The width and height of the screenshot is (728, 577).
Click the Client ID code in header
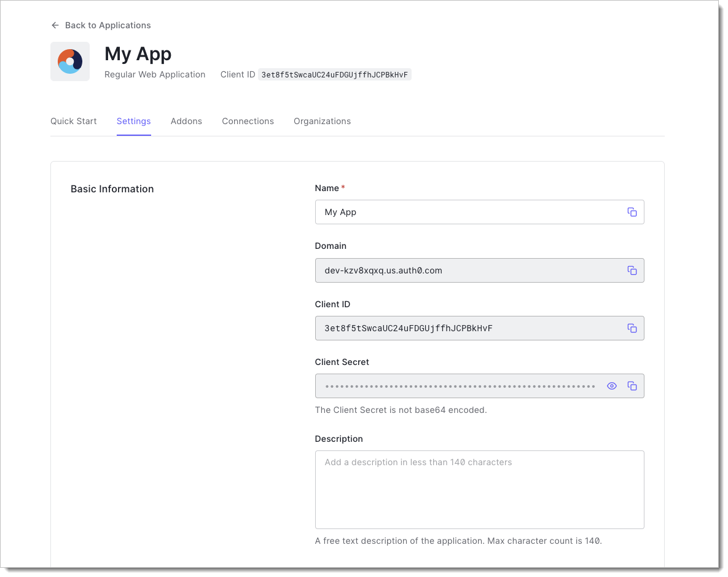tap(334, 75)
